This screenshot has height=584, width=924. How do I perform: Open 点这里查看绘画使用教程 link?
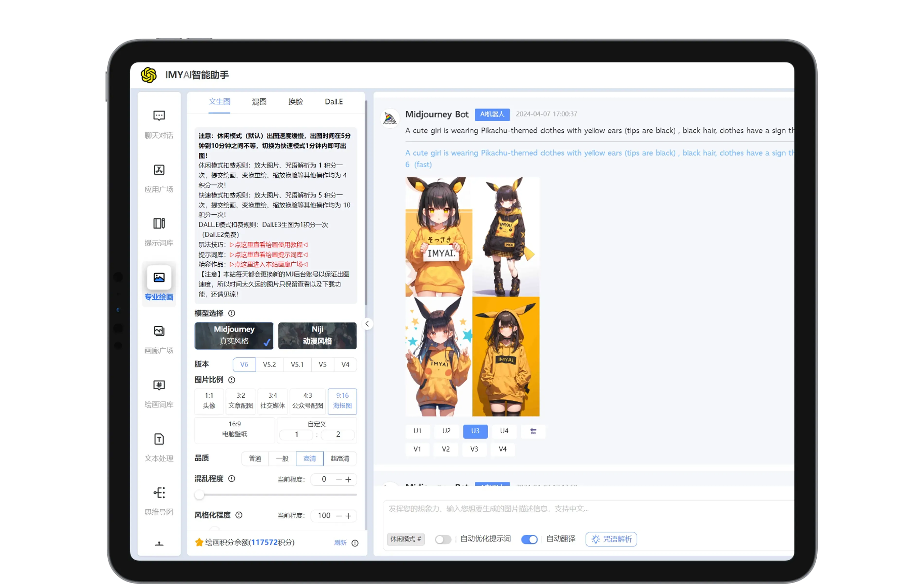click(269, 245)
